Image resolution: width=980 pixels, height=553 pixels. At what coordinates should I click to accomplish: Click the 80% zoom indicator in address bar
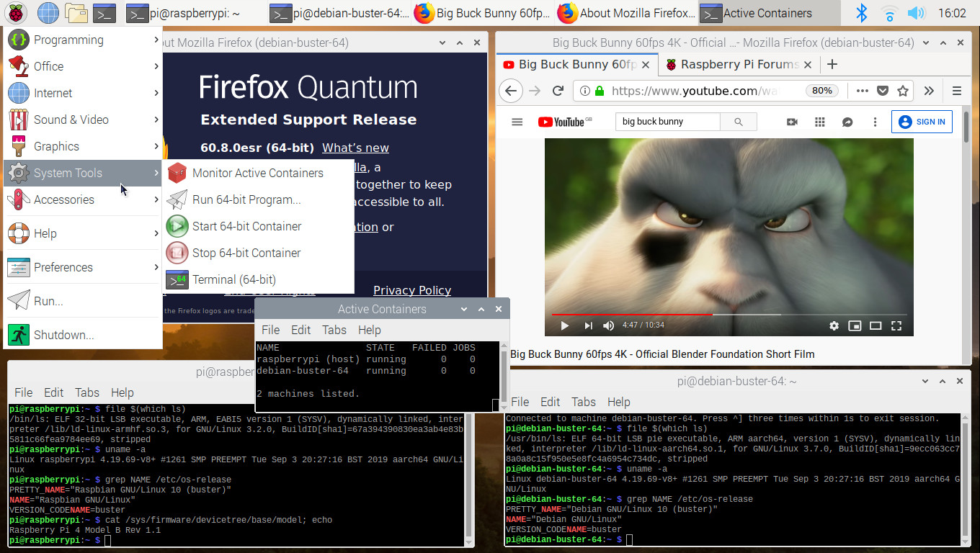coord(821,91)
